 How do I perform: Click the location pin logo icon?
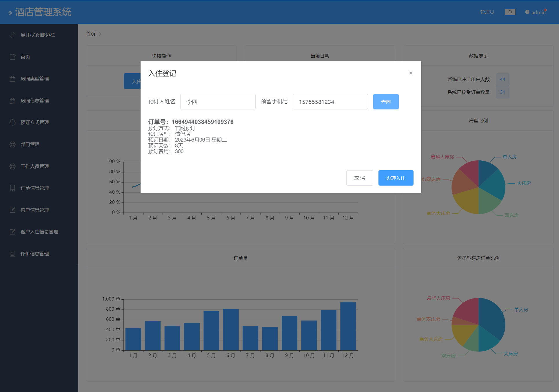(x=10, y=13)
